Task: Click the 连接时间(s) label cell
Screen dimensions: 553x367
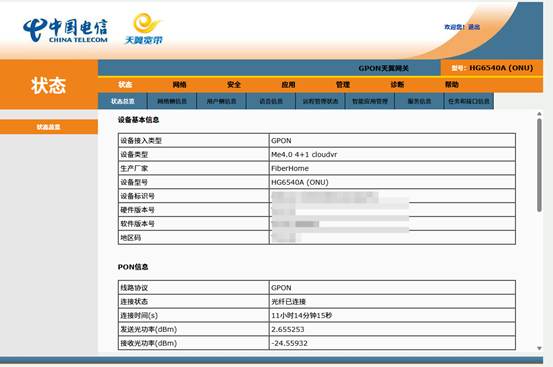Action: 194,315
